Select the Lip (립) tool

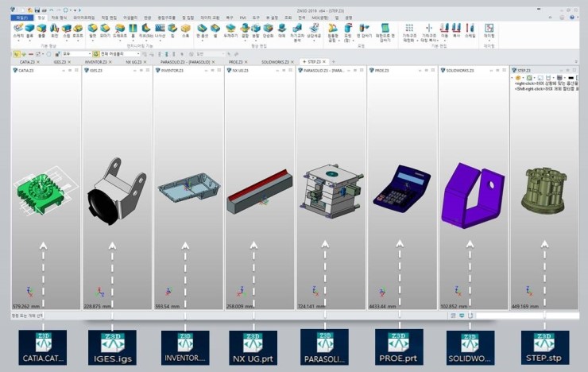pos(172,31)
